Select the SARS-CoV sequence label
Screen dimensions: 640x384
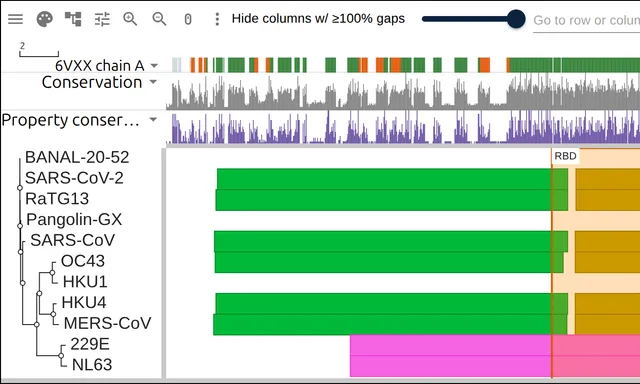tap(73, 240)
